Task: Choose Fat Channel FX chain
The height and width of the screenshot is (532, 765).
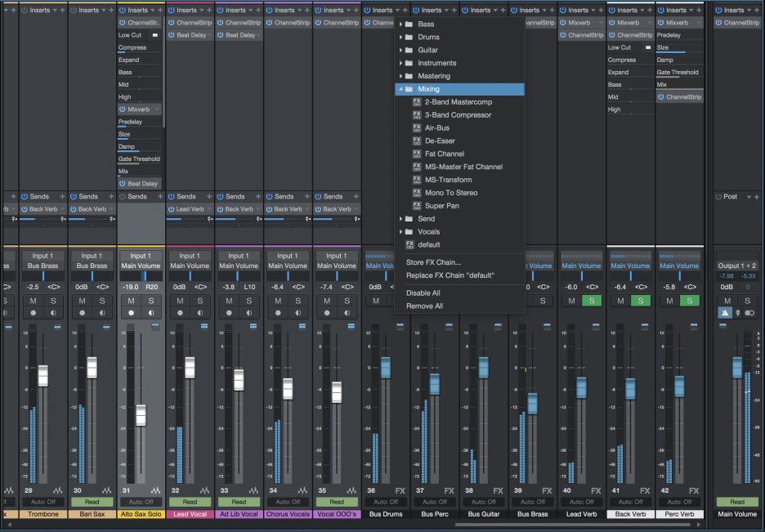Action: 445,154
